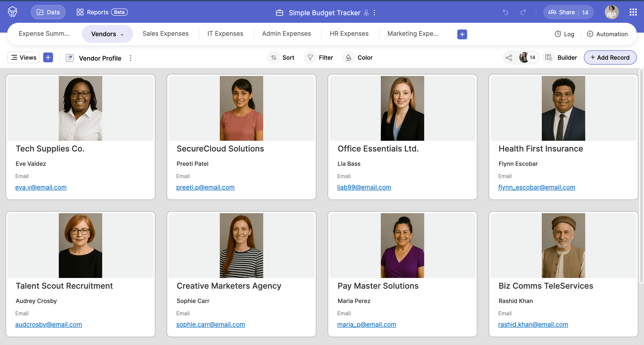Open Simple Budget Tracker options menu

(374, 13)
